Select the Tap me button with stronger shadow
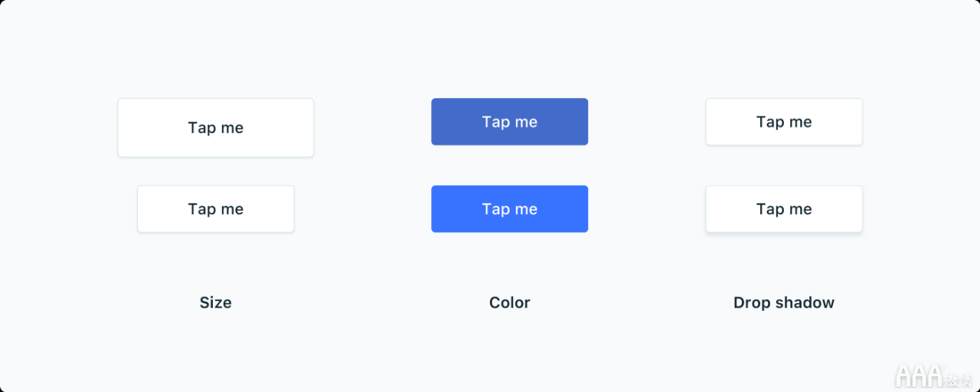Viewport: 980px width, 392px height. pos(784,209)
